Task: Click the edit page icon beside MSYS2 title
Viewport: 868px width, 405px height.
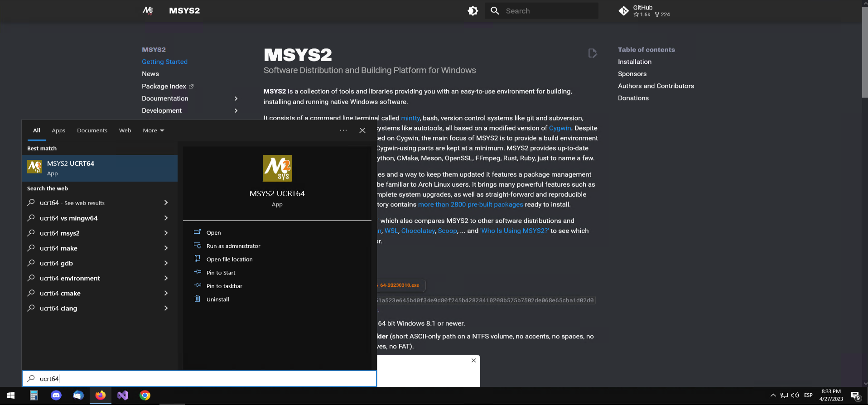Action: pyautogui.click(x=592, y=53)
